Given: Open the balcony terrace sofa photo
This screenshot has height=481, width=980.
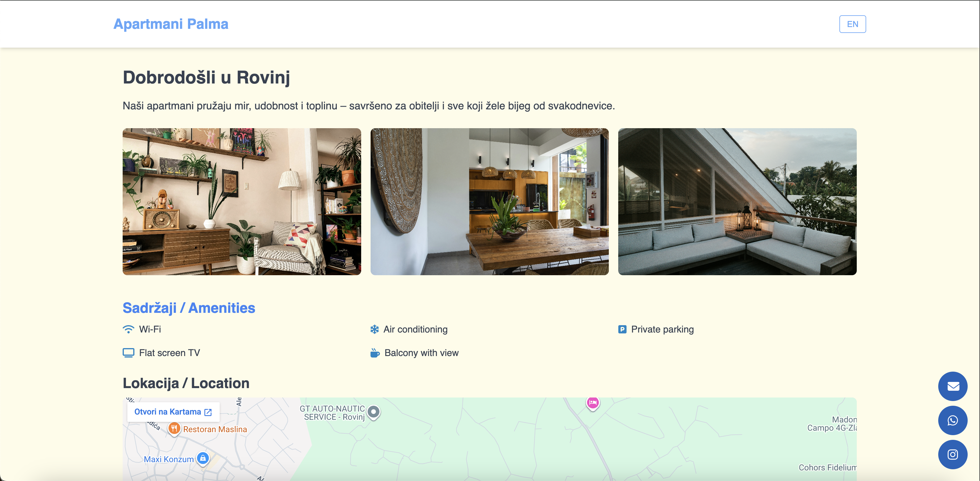Looking at the screenshot, I should coord(737,201).
